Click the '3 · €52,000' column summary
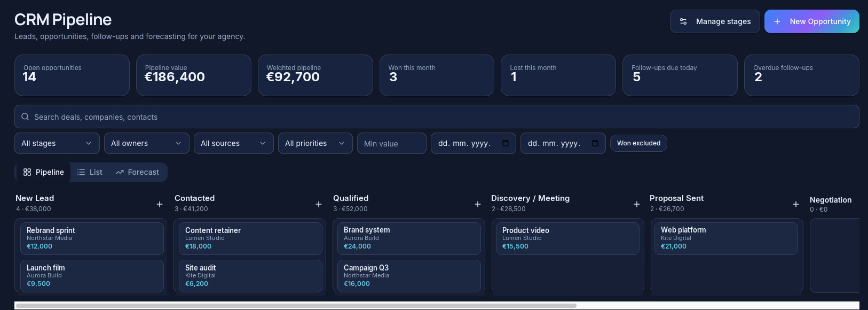 pyautogui.click(x=350, y=209)
